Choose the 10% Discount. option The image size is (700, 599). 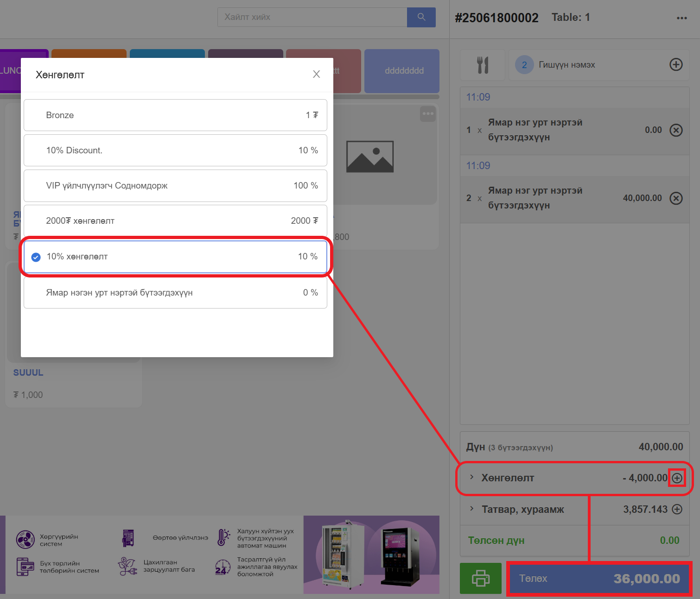(175, 151)
